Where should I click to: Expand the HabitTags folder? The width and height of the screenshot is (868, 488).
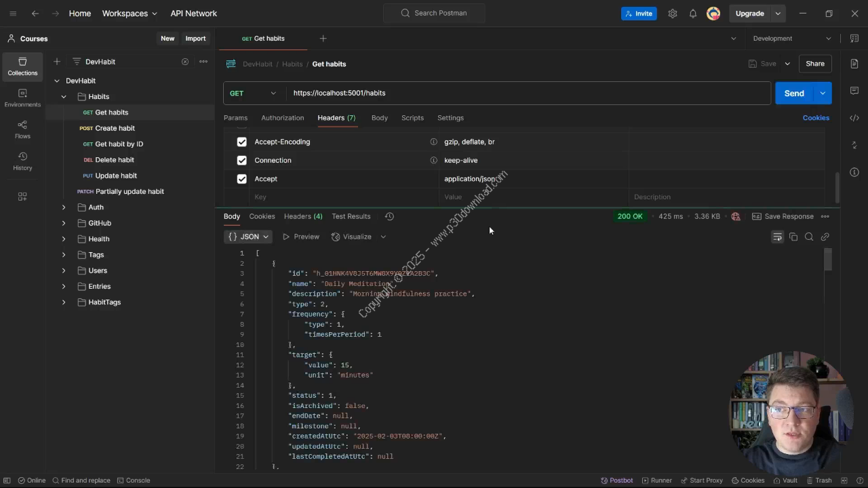click(64, 302)
